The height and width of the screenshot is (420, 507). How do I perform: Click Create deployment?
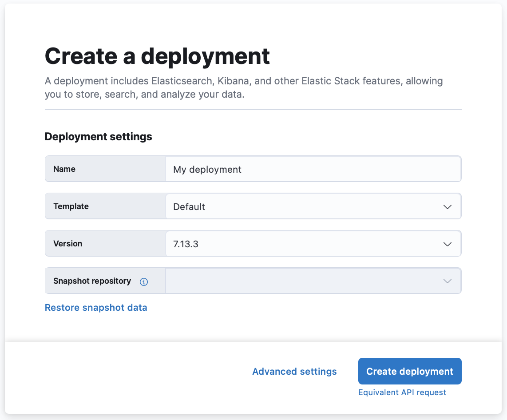pos(409,371)
